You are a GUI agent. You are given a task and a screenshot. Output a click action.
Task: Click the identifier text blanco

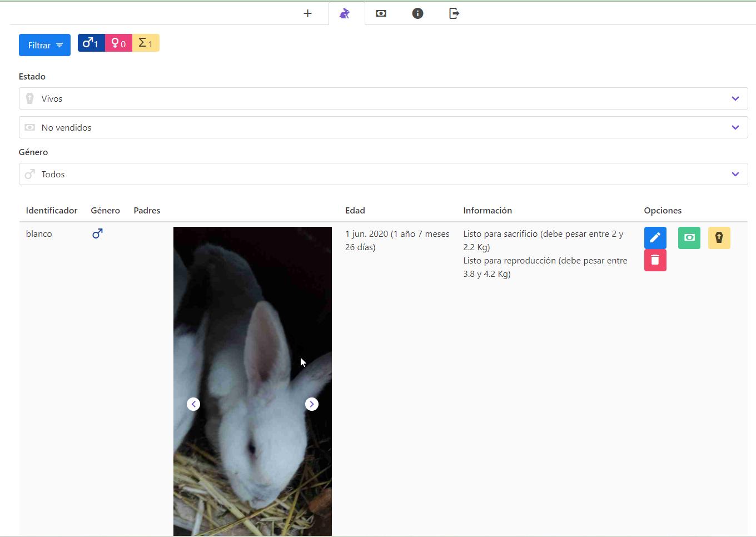click(x=39, y=233)
